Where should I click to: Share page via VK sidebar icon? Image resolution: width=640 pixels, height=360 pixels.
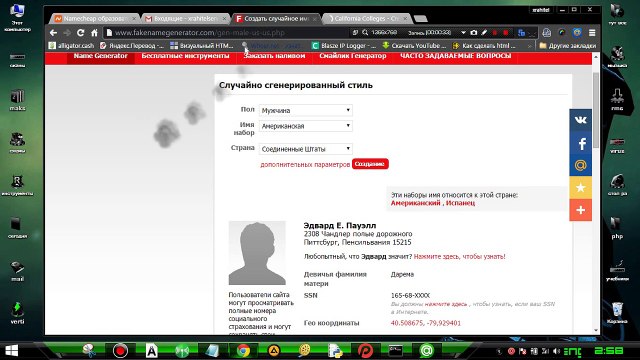coord(580,120)
